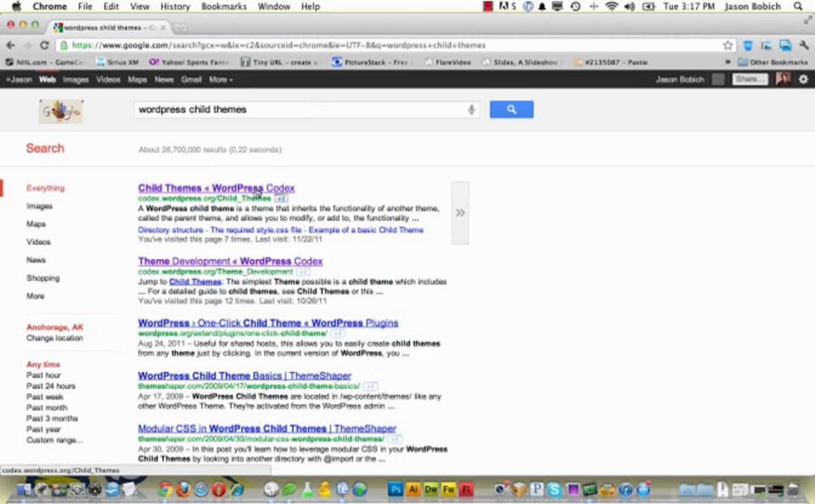Show hidden bookmarks with the overflow chevron
Viewport: 815px width, 504px height.
tap(727, 62)
